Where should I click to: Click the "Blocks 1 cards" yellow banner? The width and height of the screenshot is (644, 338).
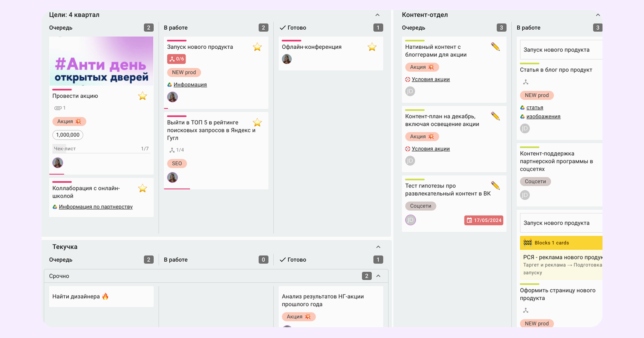click(560, 243)
